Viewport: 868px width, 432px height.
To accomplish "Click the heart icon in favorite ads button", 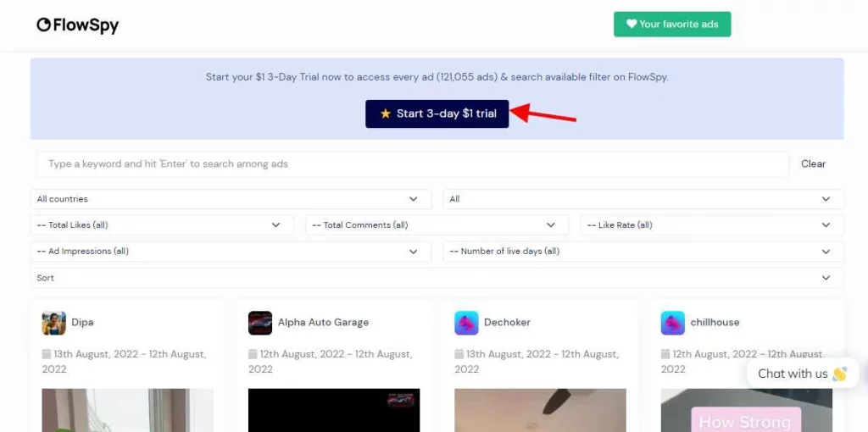I will 631,24.
